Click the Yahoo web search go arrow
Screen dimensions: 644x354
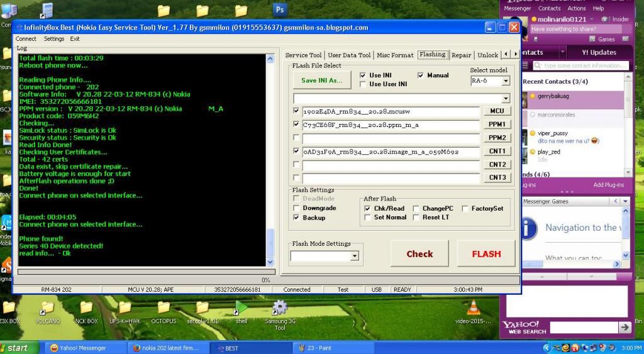point(624,328)
